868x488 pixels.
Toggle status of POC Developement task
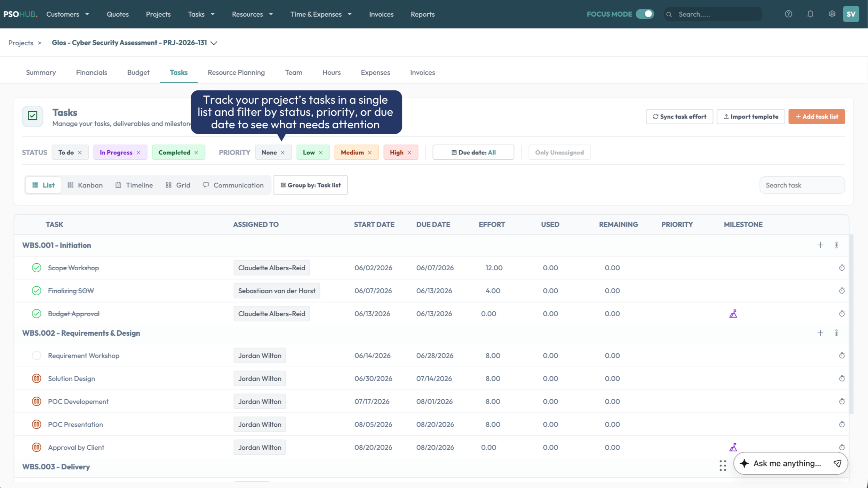[36, 401]
